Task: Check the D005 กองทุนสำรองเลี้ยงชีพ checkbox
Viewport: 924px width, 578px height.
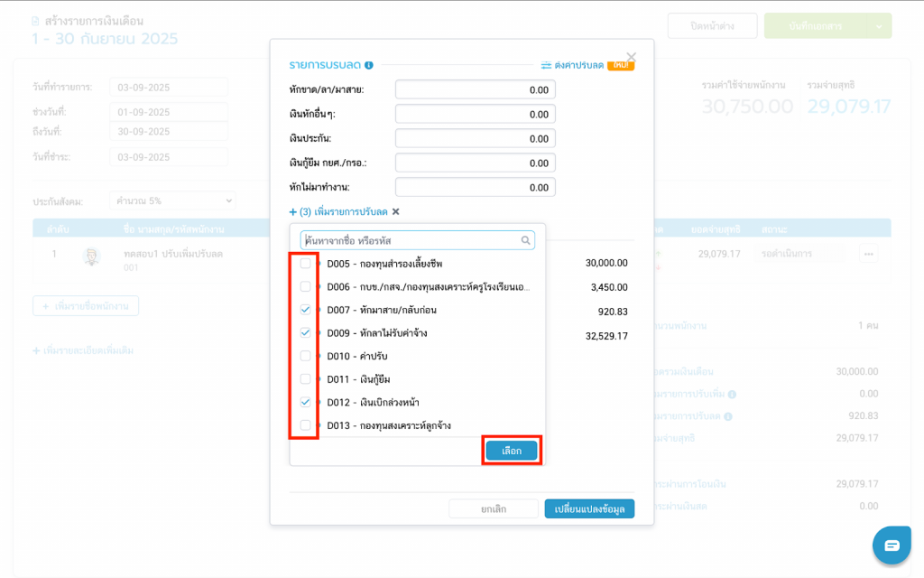Action: (306, 264)
